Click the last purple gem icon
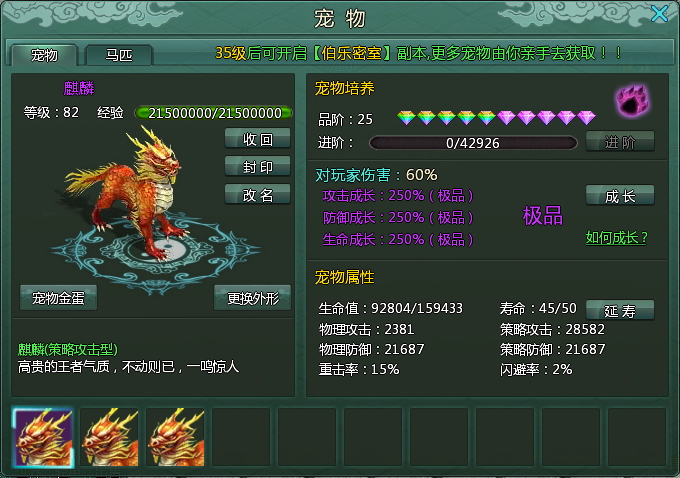 [x=586, y=118]
